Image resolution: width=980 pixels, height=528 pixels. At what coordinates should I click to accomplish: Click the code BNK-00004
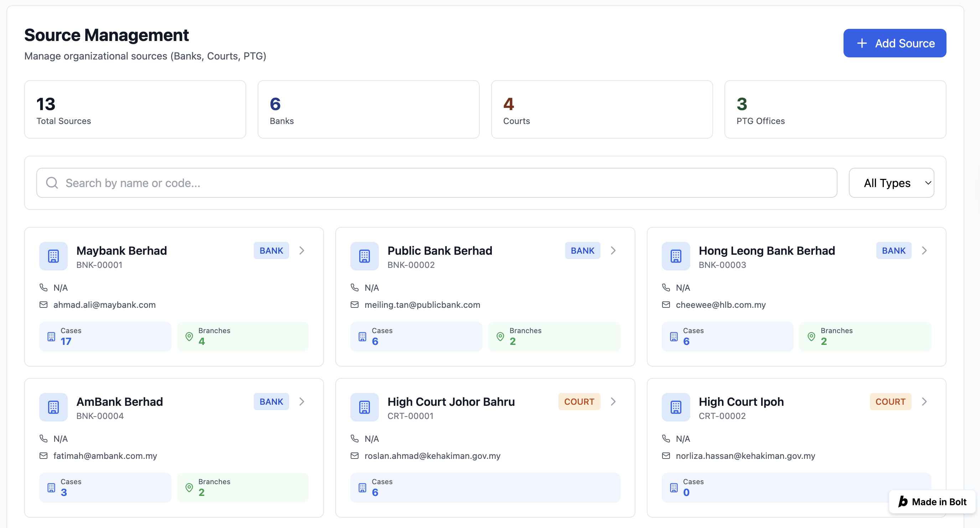click(x=100, y=415)
